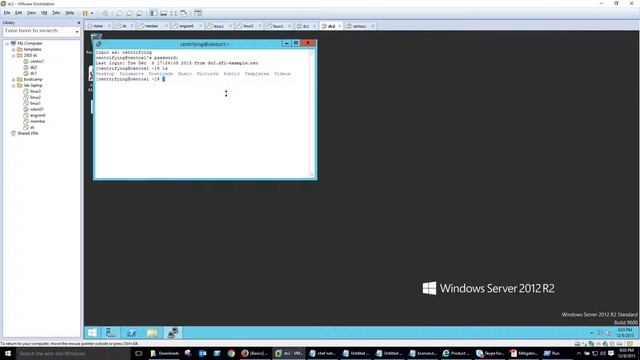640x360 pixels.
Task: Click the Pause virtual machine toolbar icon
Action: click(85, 13)
